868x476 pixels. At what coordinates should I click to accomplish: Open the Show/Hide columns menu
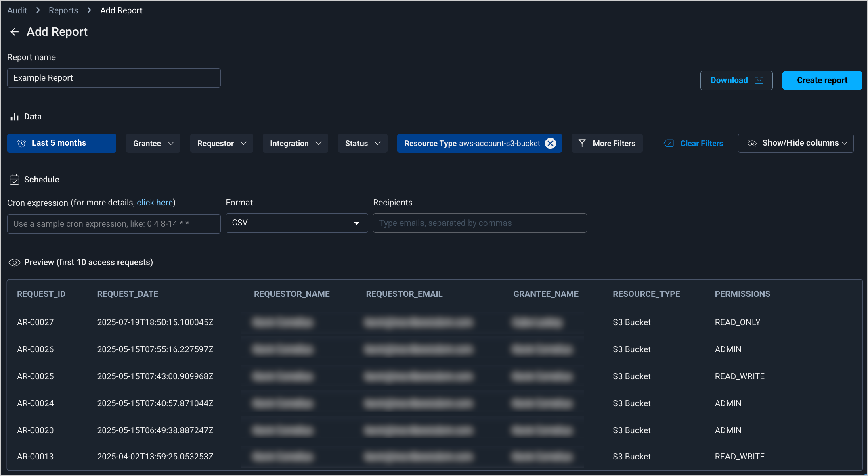[795, 143]
